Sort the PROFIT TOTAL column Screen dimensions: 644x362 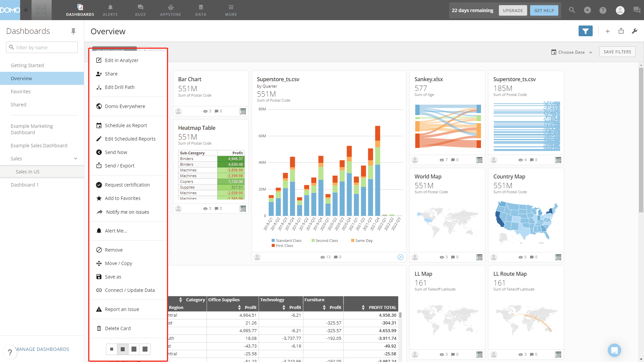[x=363, y=307]
